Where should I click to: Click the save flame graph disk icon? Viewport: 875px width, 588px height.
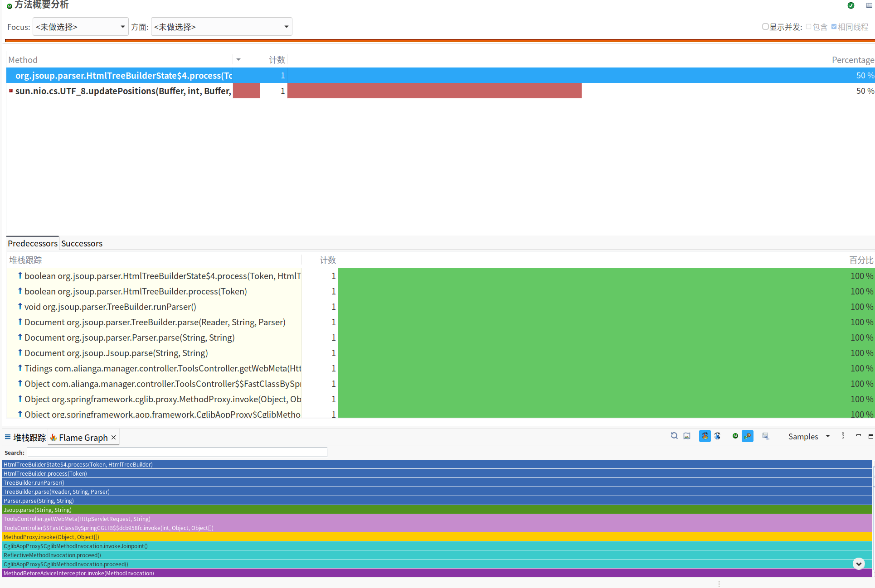click(766, 436)
